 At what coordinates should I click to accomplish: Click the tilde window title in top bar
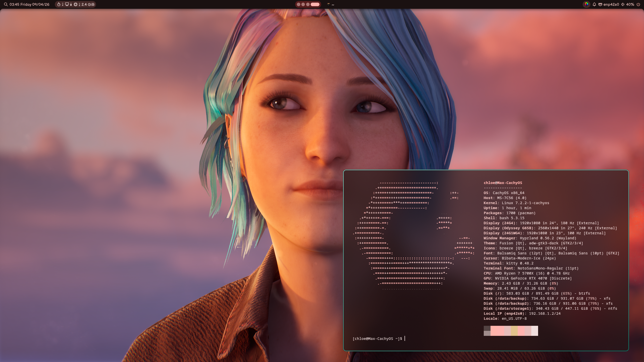333,5
